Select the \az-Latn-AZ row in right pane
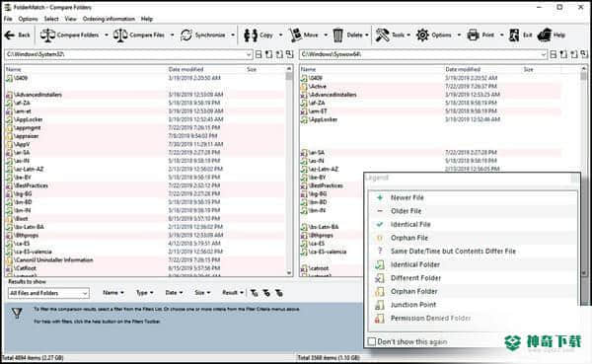Image resolution: width=592 pixels, height=364 pixels. pos(429,169)
